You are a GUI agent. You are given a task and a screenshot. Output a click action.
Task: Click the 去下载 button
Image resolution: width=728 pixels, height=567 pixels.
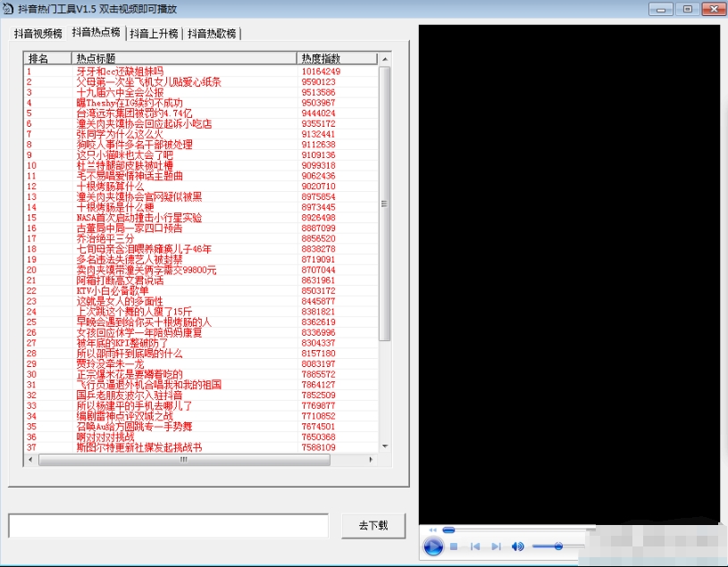click(373, 526)
